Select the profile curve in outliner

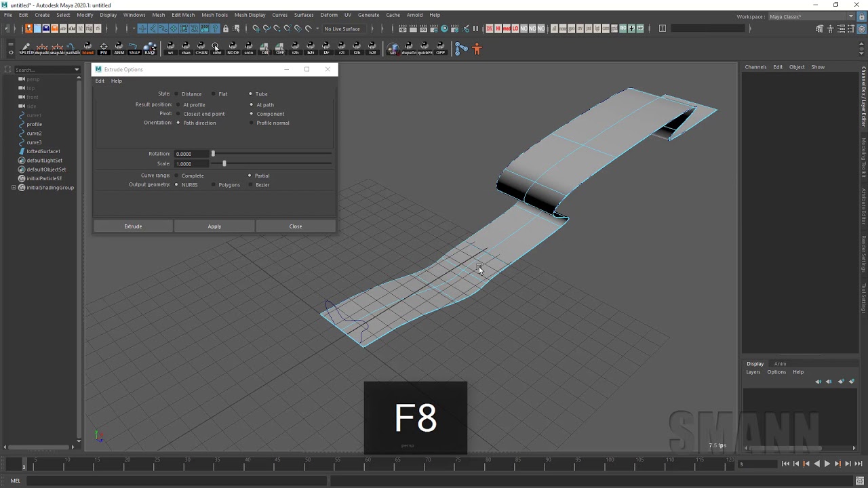pos(34,124)
